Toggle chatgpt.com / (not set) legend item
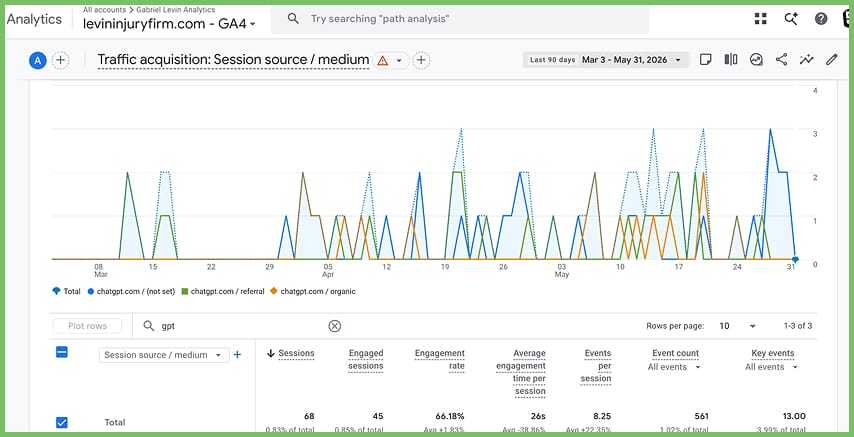854x437 pixels. pos(131,292)
